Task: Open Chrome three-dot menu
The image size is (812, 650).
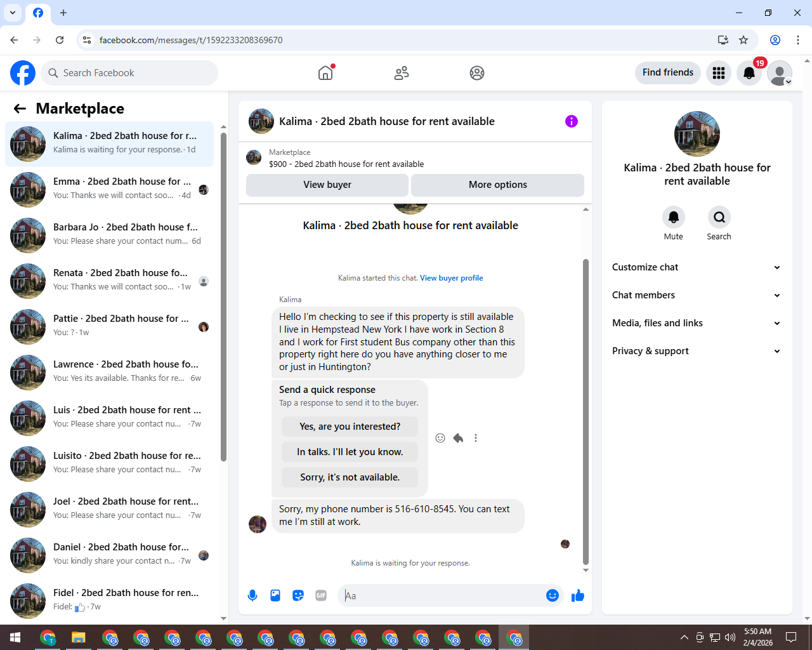Action: coord(798,40)
